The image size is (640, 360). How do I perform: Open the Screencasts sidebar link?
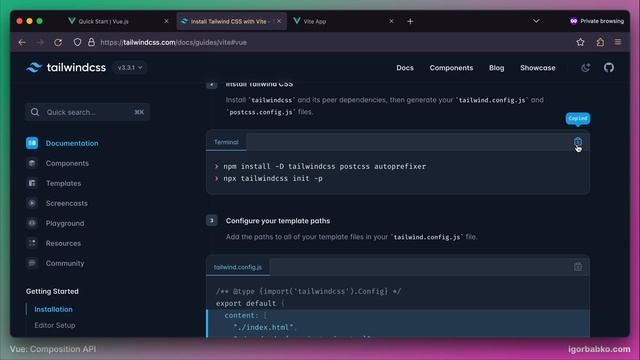67,203
